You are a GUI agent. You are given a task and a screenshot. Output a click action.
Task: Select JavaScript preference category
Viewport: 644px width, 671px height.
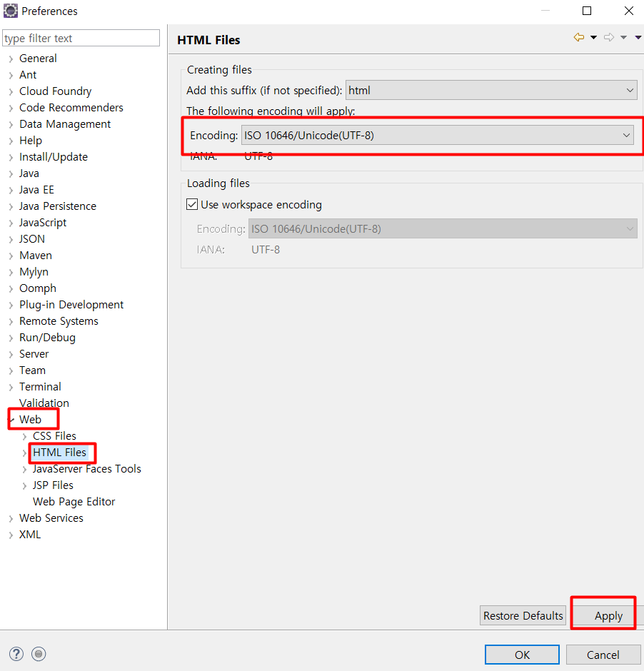(x=43, y=223)
